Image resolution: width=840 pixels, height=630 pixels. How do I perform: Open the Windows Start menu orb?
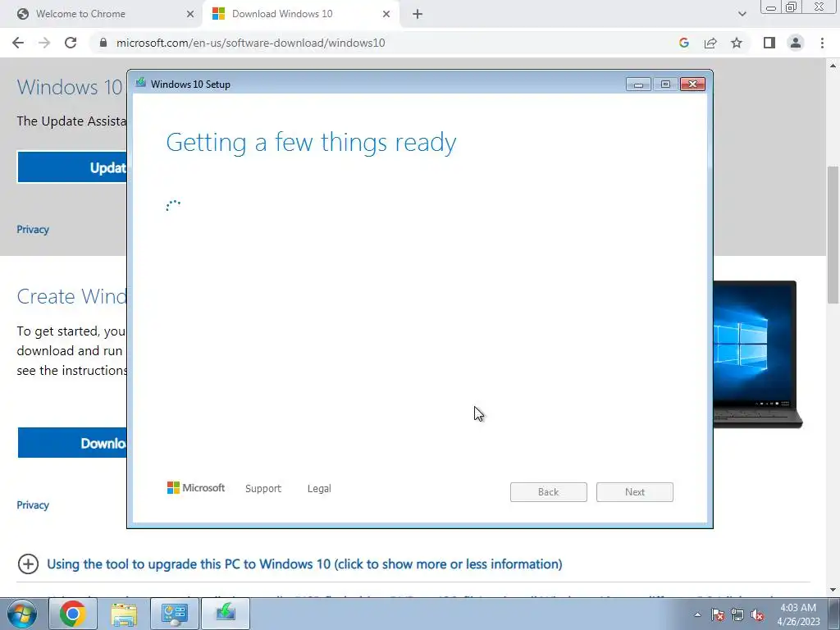(x=22, y=614)
